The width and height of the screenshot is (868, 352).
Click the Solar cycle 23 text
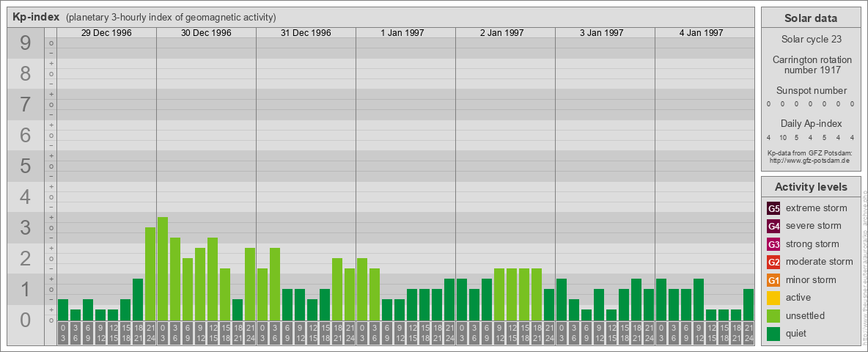pyautogui.click(x=810, y=40)
